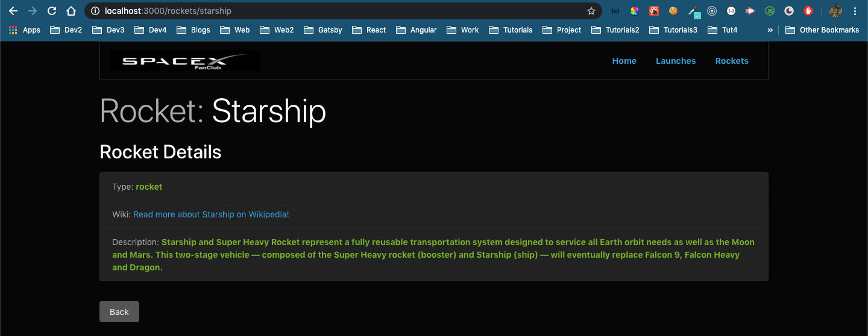This screenshot has width=868, height=336.
Task: Open the Gatsby bookmarks folder
Action: coord(323,30)
